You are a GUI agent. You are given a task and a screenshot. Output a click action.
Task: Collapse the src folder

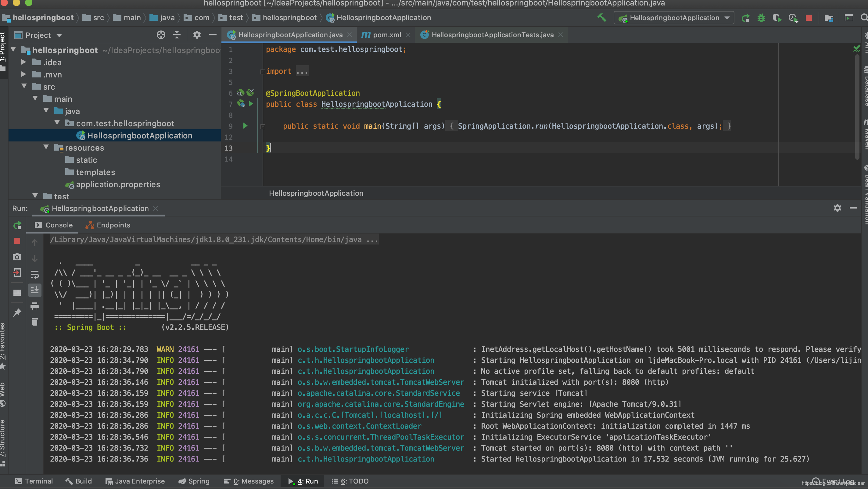[x=24, y=86]
